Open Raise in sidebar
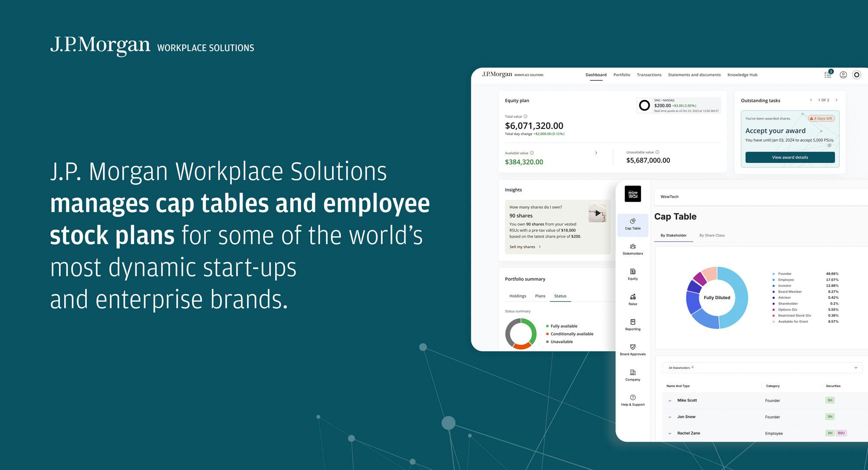Image resolution: width=868 pixels, height=470 pixels. pyautogui.click(x=633, y=300)
